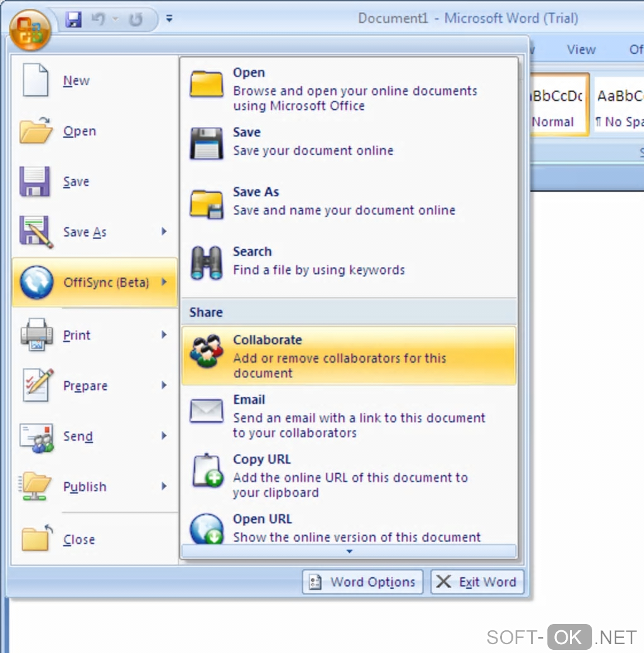Select the Publish menu entry
The image size is (644, 653).
95,486
